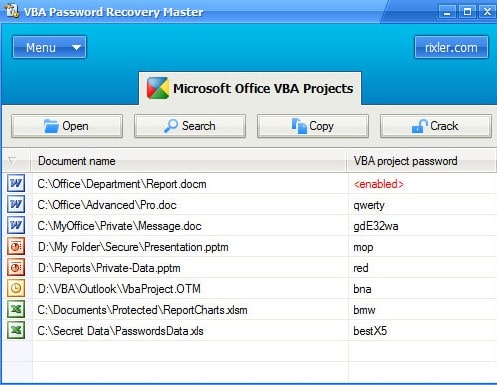Screen dimensions: 497x385
Task: Click the PowerPoint icon for Private-Data.pptm
Action: (16, 267)
